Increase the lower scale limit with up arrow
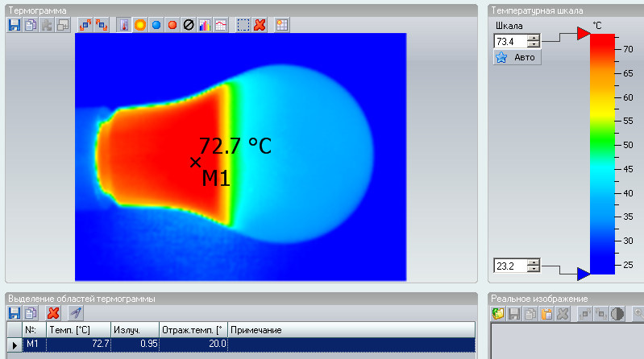The image size is (644, 359). tap(534, 262)
